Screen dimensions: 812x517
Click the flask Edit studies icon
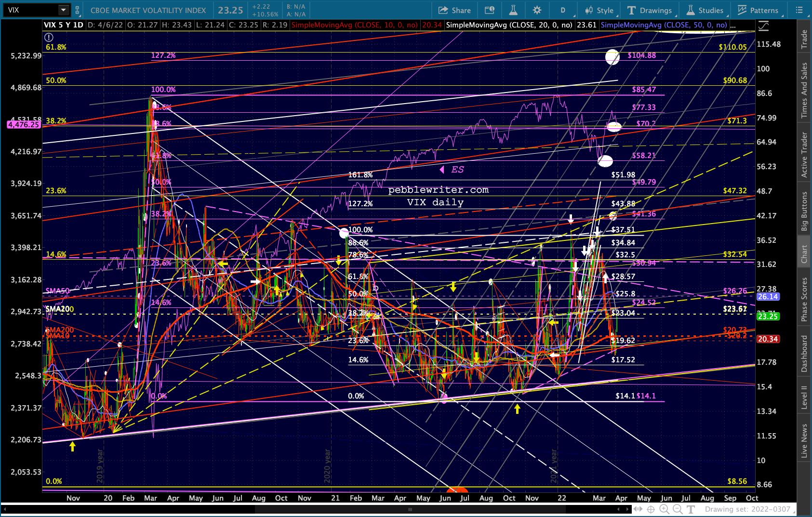(x=513, y=10)
